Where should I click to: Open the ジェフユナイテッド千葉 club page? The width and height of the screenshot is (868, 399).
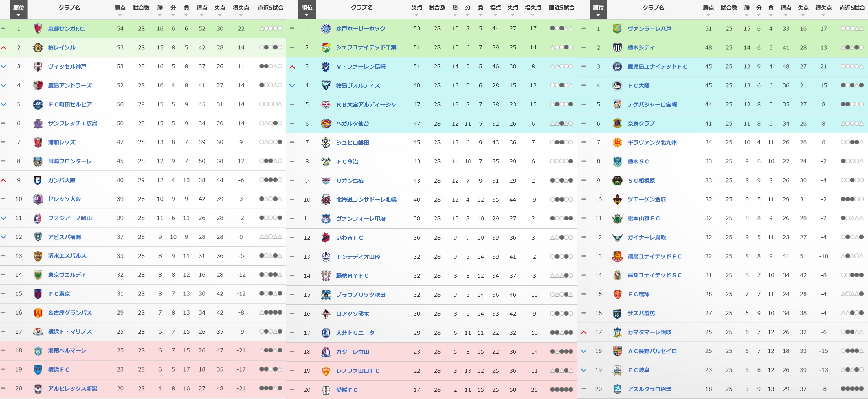point(366,47)
